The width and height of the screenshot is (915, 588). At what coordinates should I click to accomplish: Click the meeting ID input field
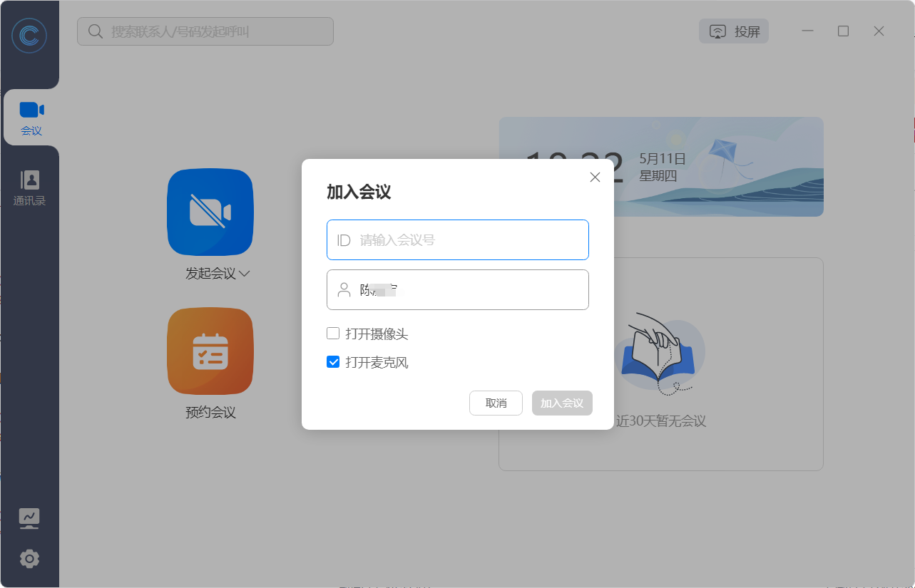[457, 239]
